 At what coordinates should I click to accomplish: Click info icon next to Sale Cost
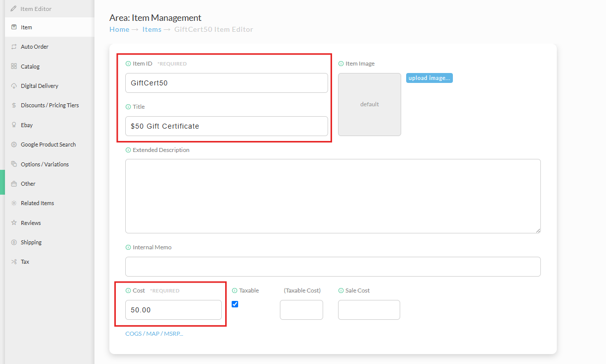341,291
